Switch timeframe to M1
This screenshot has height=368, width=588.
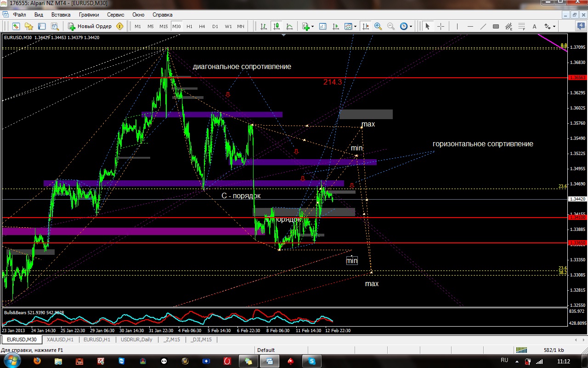[138, 26]
